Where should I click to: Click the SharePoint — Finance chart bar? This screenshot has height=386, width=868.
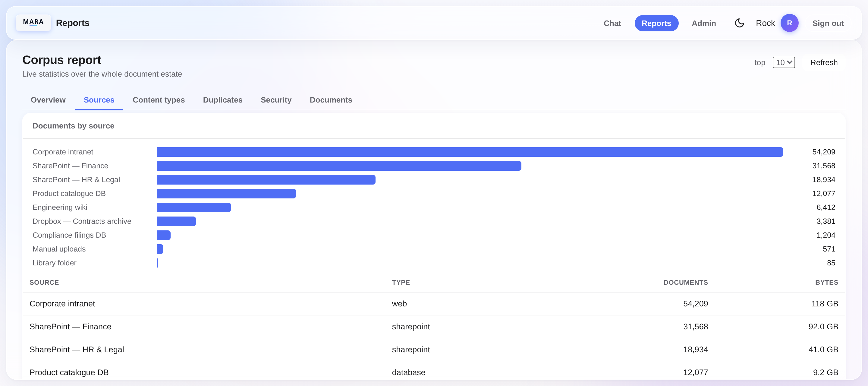point(339,166)
